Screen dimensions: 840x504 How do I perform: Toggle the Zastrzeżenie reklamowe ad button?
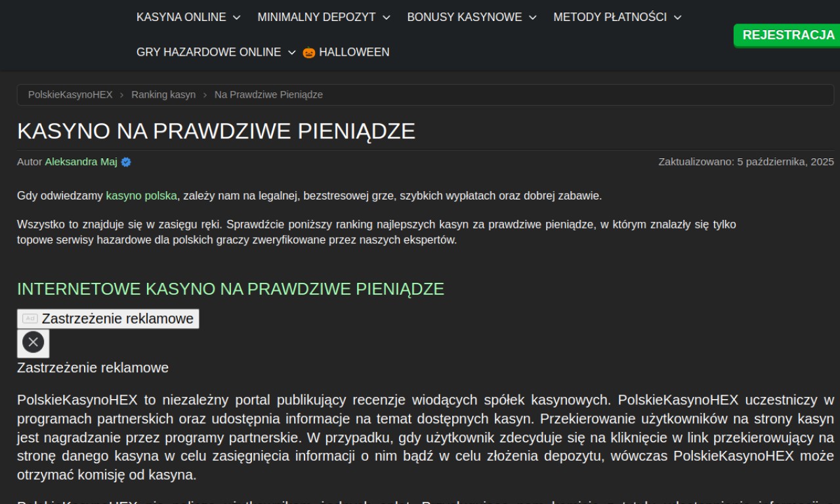[x=108, y=319]
